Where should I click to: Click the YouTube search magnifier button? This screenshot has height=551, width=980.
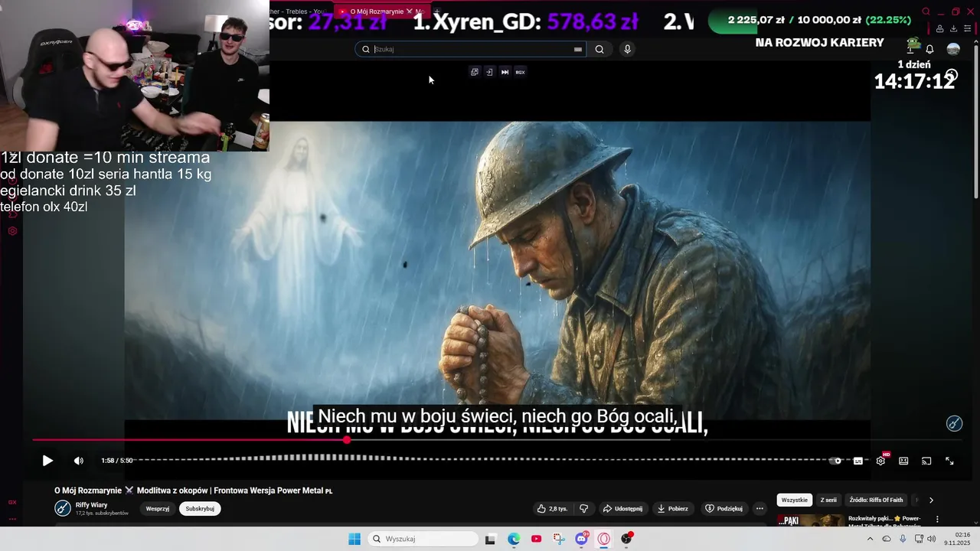(599, 49)
